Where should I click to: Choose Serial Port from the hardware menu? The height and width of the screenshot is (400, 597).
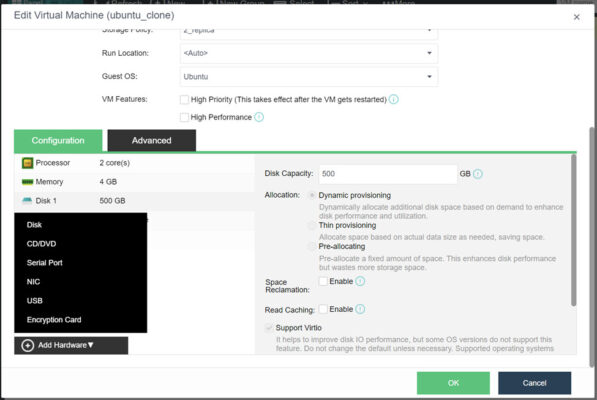click(81, 263)
